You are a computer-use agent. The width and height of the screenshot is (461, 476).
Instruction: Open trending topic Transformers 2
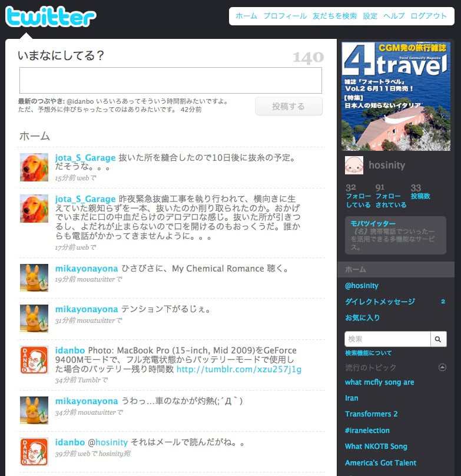point(371,414)
